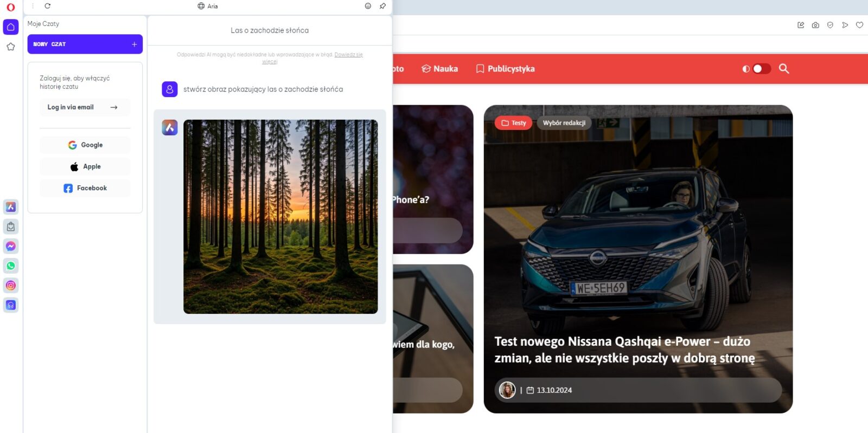Open the Nauka menu item

[x=440, y=69]
